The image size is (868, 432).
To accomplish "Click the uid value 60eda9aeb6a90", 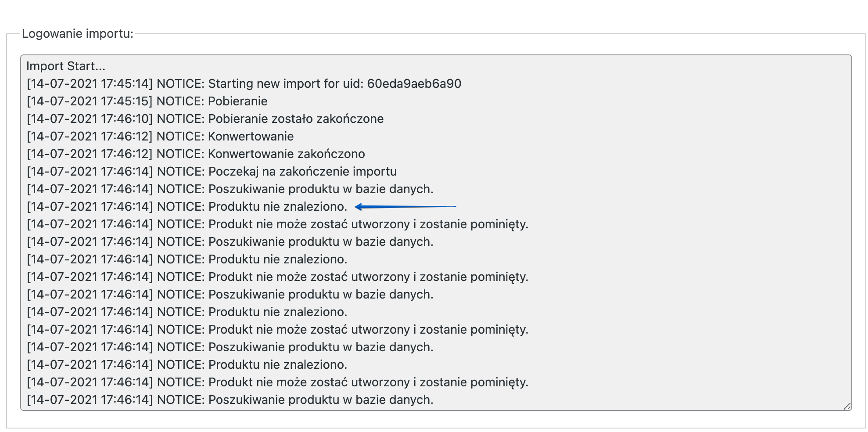I will (414, 84).
